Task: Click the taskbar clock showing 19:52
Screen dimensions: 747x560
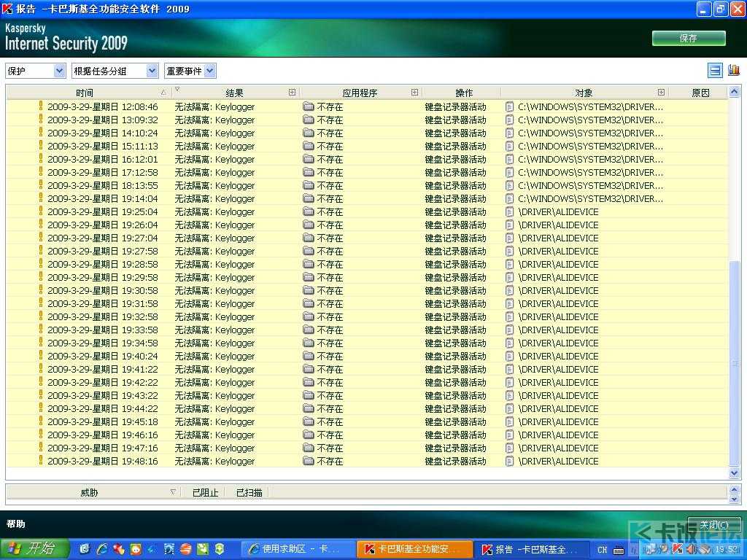Action: coord(727,550)
